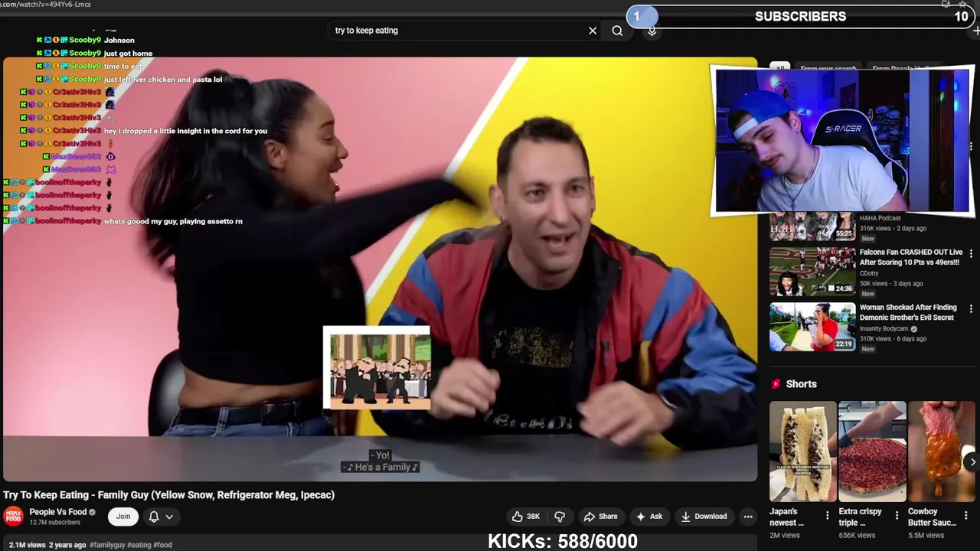Click the microphone voice search icon
The width and height of the screenshot is (980, 551).
[652, 31]
